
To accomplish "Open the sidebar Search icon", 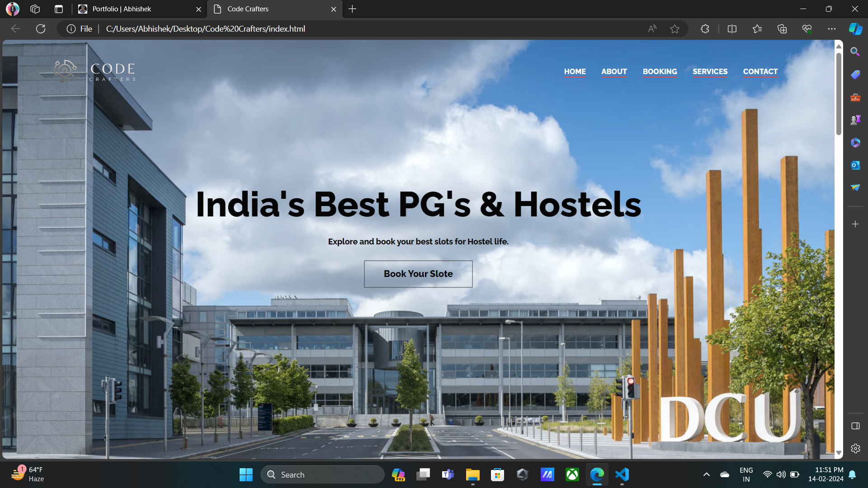I will pos(855,52).
